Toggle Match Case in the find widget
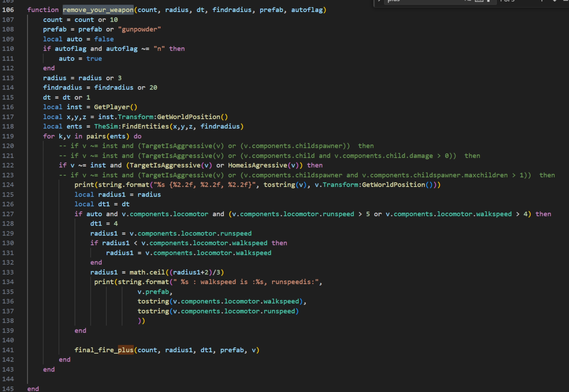569x392 pixels. tap(468, 1)
